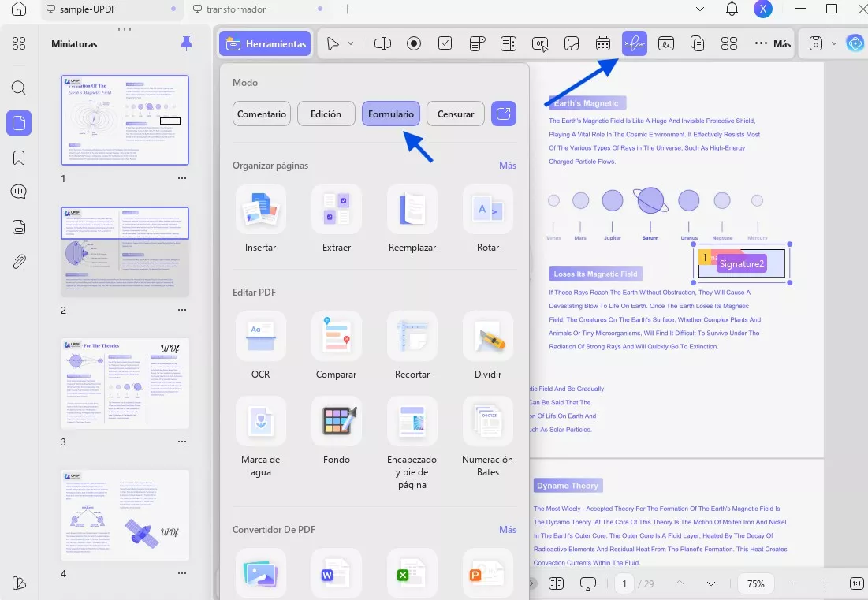Convert PDF to PowerPoint format
Screen dimensions: 868x600
pos(488,573)
